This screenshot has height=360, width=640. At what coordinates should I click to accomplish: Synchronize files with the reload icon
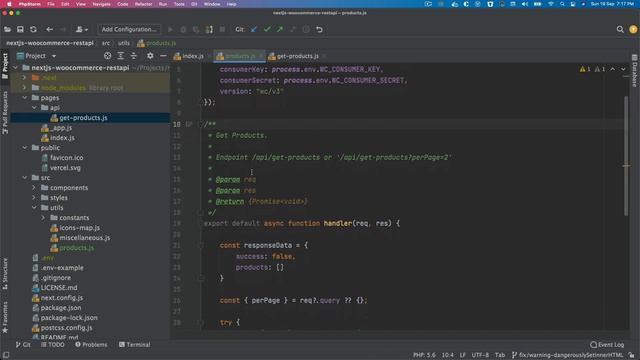pyautogui.click(x=33, y=29)
